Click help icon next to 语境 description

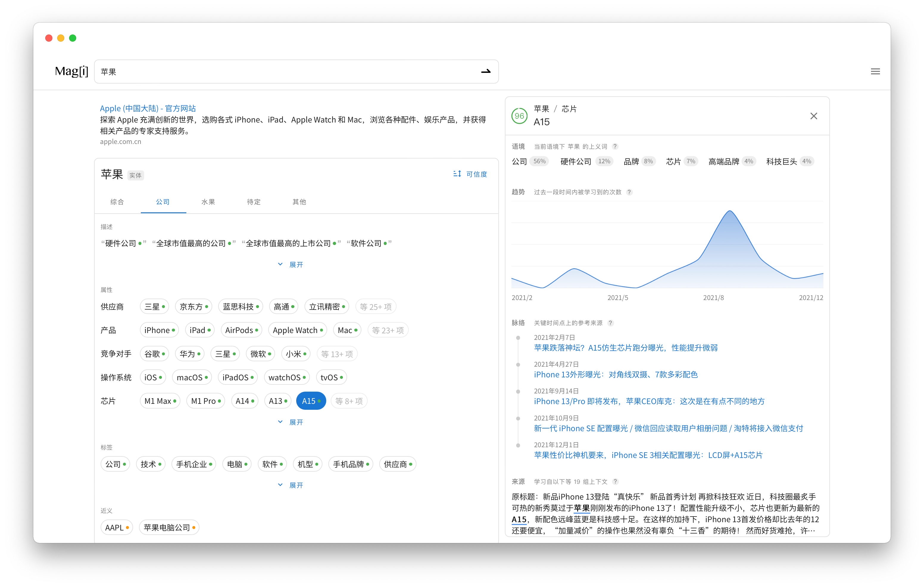tap(615, 147)
